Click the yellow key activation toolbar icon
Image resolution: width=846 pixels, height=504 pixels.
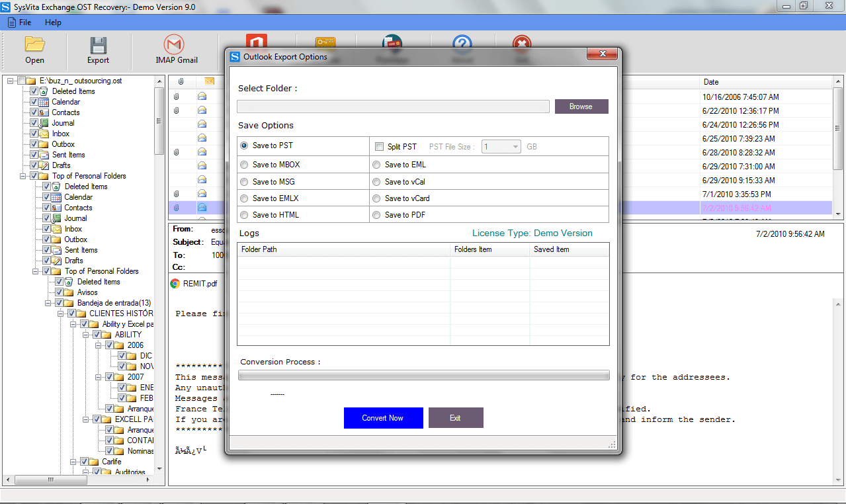[325, 42]
